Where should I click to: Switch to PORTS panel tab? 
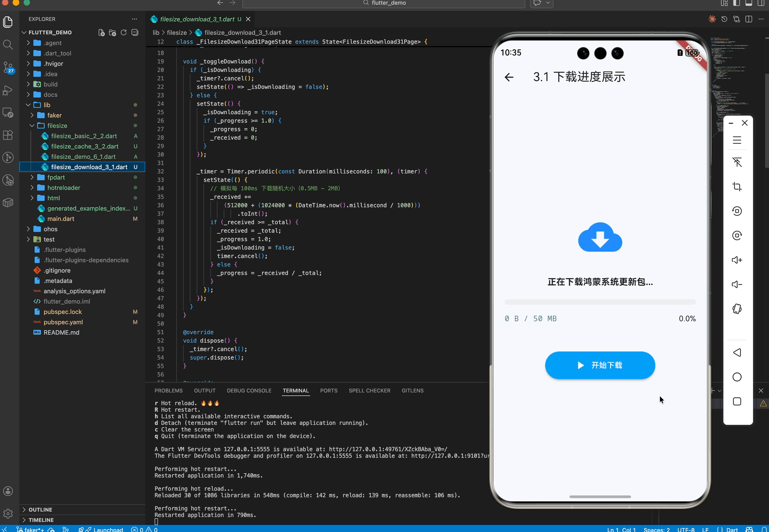tap(329, 391)
